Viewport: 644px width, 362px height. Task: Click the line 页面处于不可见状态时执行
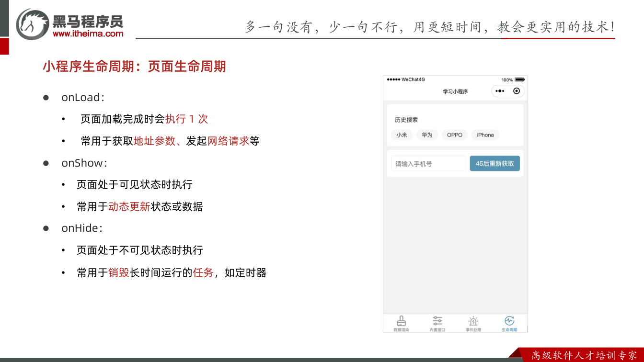click(x=140, y=250)
